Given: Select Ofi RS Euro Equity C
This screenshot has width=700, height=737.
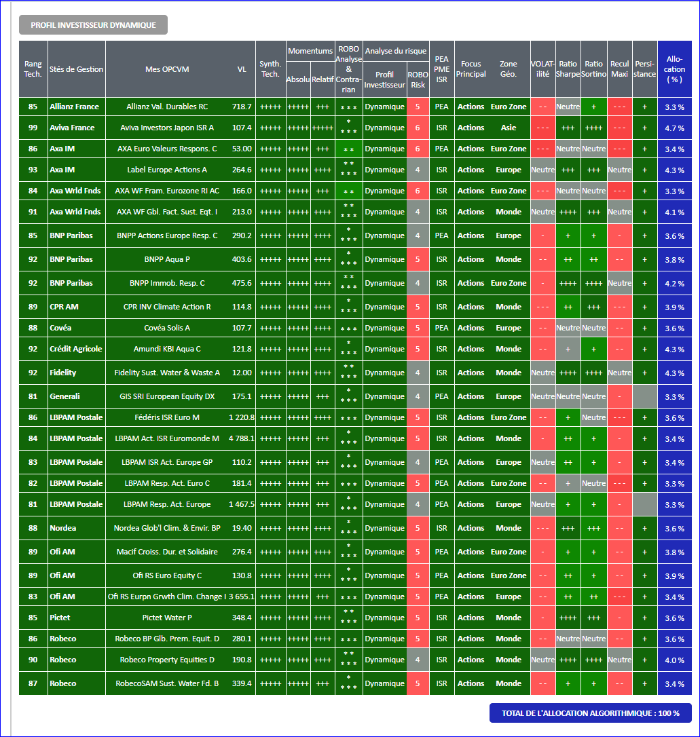Looking at the screenshot, I should [167, 575].
